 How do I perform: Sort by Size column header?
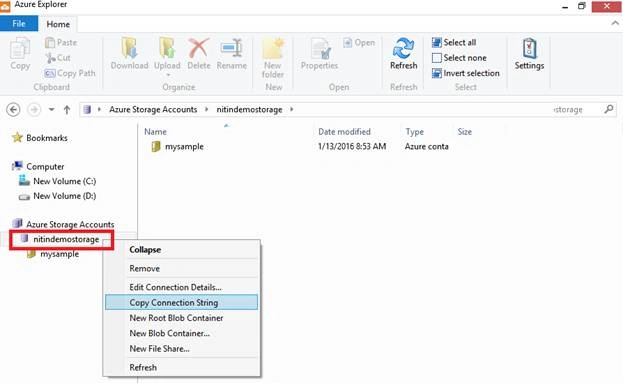[464, 132]
